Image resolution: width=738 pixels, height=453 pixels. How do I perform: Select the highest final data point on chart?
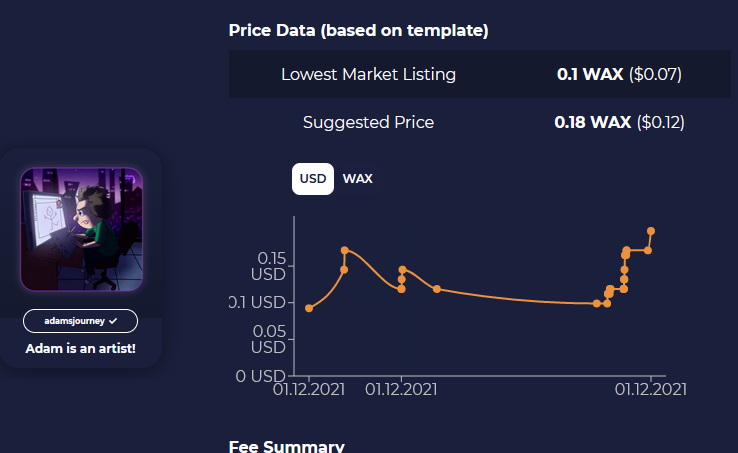(651, 231)
